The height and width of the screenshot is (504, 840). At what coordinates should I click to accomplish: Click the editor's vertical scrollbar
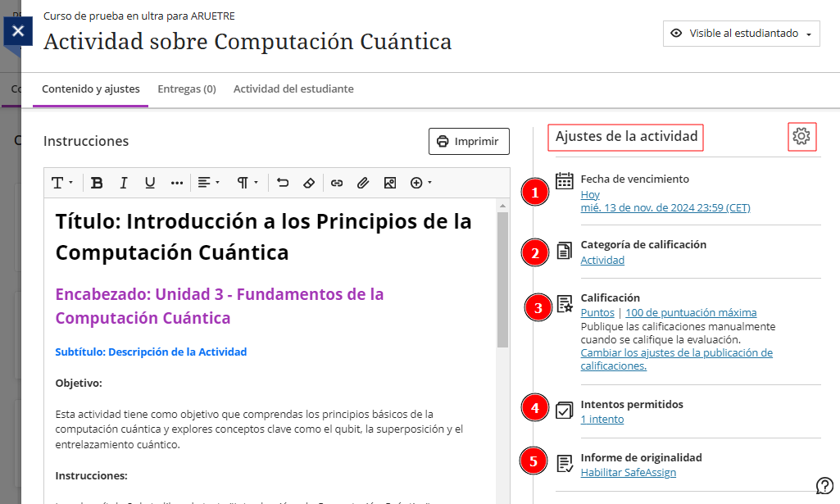503,279
